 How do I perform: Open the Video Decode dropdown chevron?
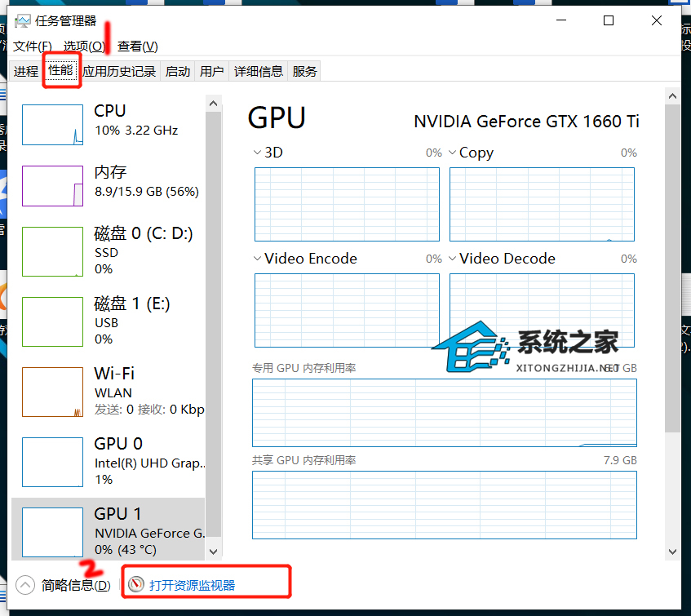[x=452, y=259]
